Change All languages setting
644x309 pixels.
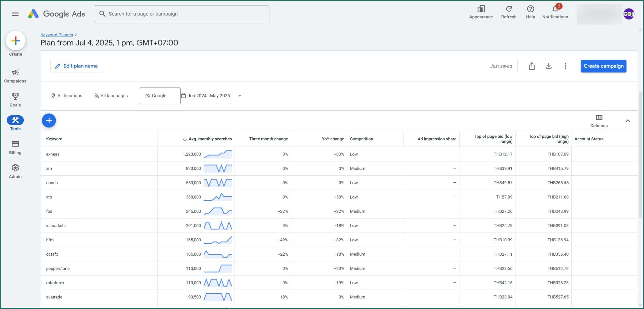[111, 96]
